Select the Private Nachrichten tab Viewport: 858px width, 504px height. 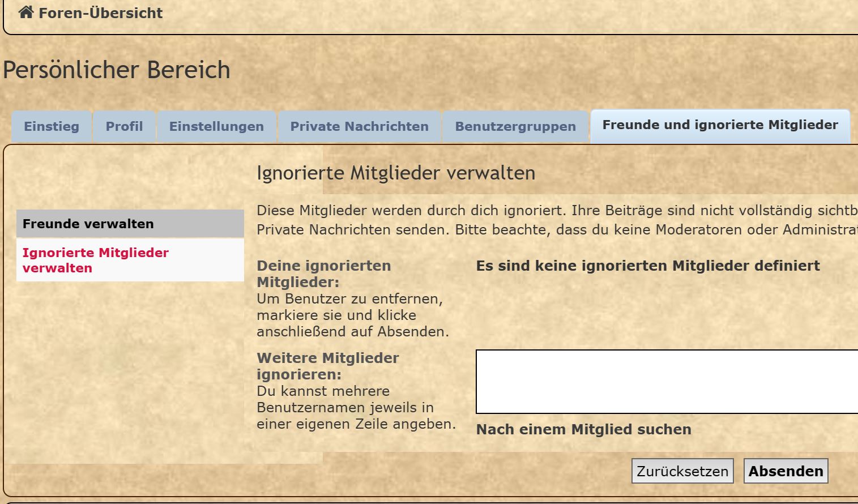click(x=359, y=126)
